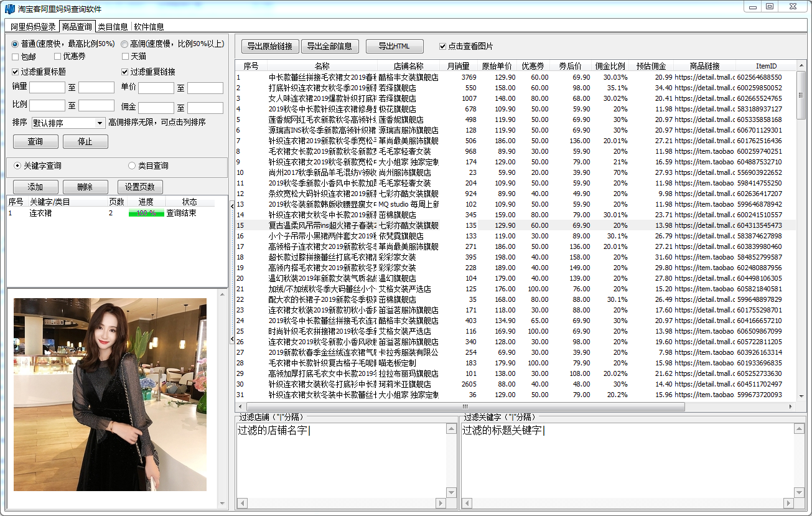Toggle the 过滤重复标题 checkbox

[16, 72]
